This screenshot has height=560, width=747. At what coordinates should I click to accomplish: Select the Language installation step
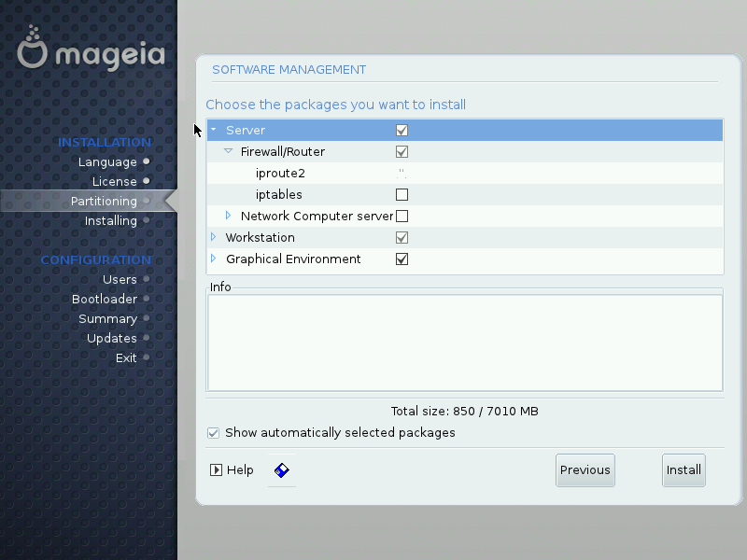(107, 162)
